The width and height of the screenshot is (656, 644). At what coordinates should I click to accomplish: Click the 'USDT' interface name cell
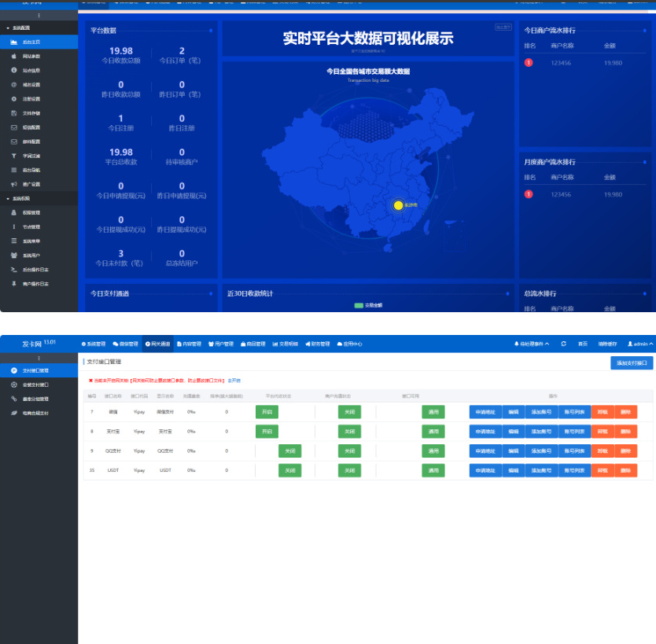click(x=113, y=470)
